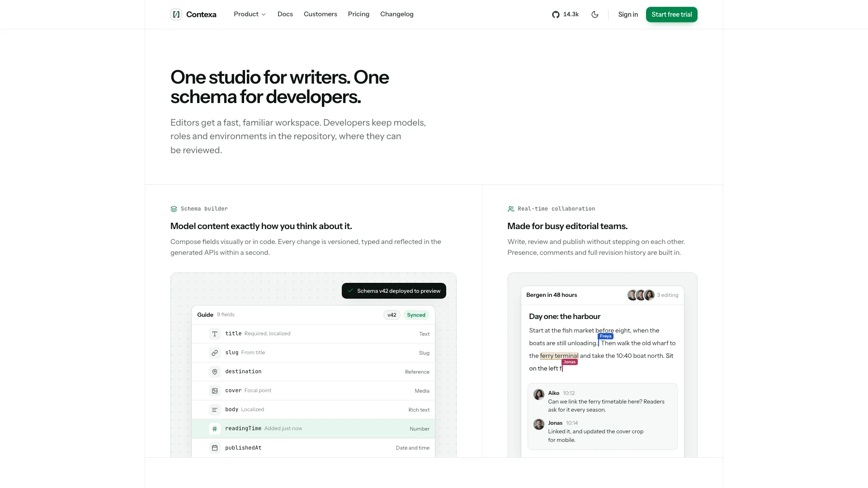Screen dimensions: 868x488
Task: Click the Real-time collaboration people icon
Action: pyautogui.click(x=511, y=209)
